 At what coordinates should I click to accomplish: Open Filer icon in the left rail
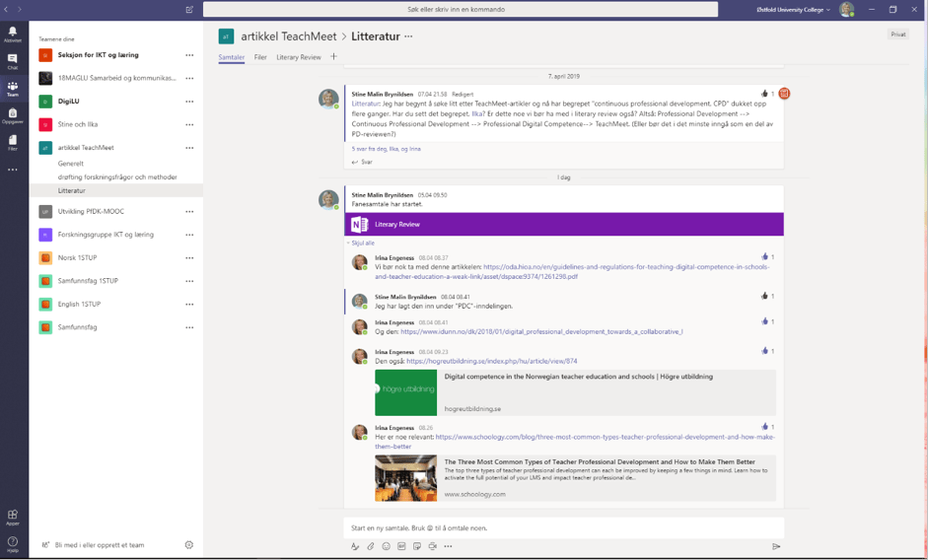tap(13, 142)
